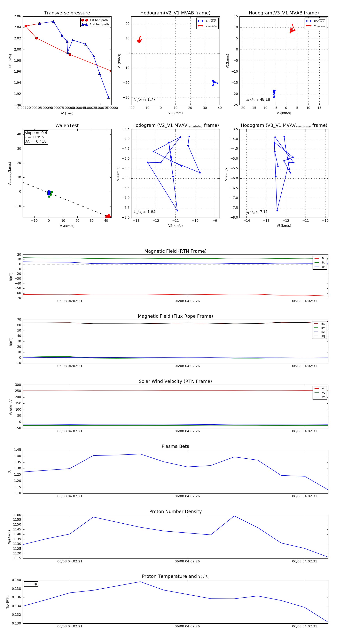Select the "Proton Temperature and Te/Tp" title
This screenshot has width=351, height=644.
(175, 576)
